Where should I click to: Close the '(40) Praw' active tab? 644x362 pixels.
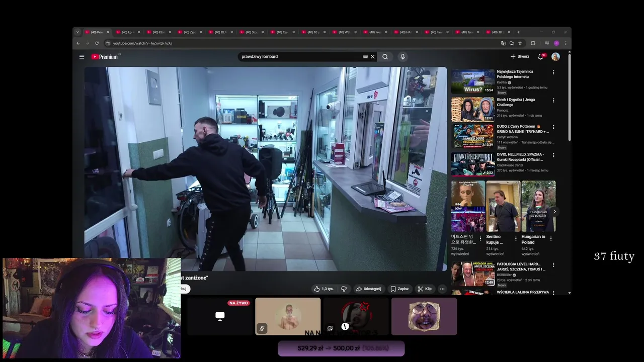(x=108, y=32)
